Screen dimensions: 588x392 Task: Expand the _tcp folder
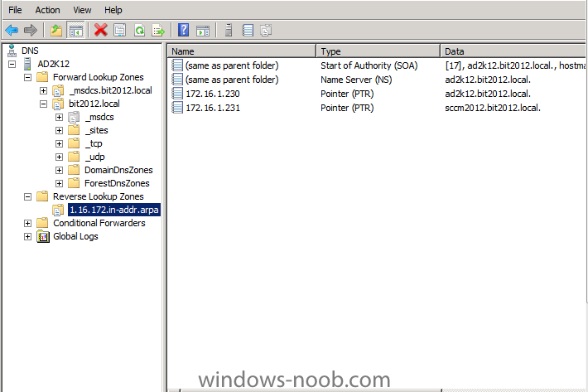(60, 143)
